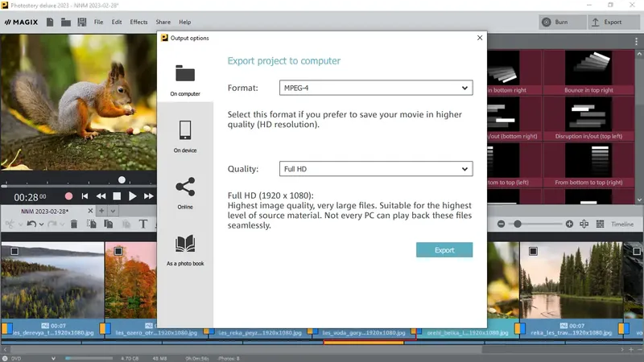
Task: Open the effects panel three-dot menu
Action: click(636, 42)
